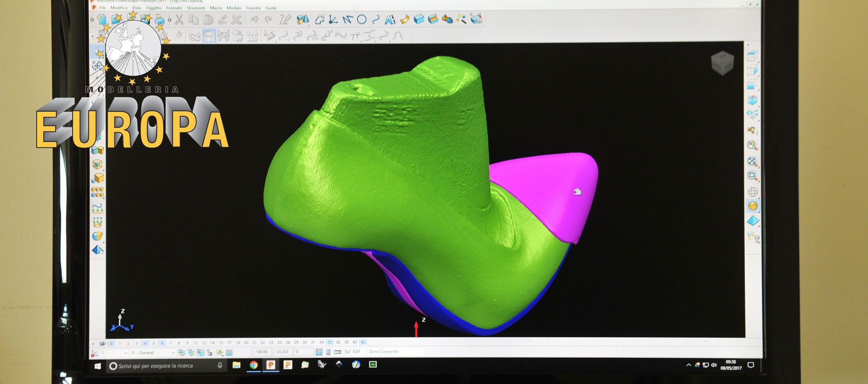Screen dimensions: 868x384
Task: Toggle level 42 in levels bar
Action: click(x=363, y=342)
